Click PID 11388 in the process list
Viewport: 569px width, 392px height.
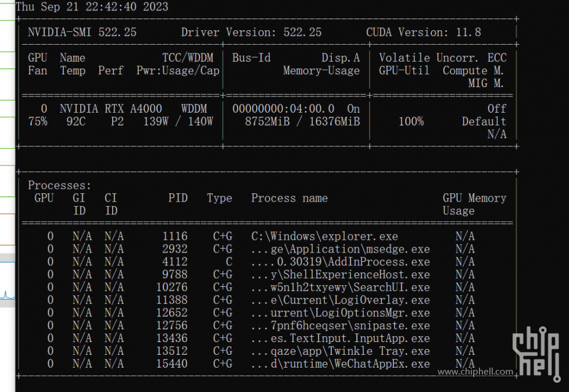[171, 300]
